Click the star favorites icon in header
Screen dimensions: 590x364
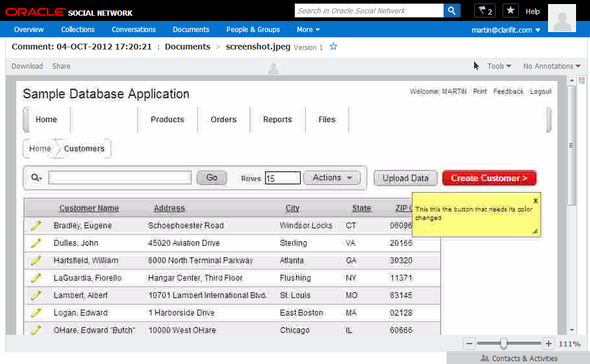click(x=511, y=10)
